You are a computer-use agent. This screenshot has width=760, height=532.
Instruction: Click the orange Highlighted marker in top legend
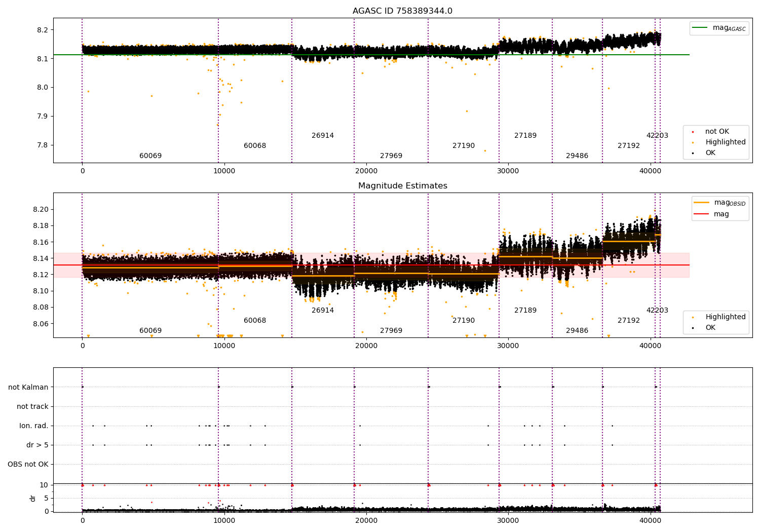point(693,142)
